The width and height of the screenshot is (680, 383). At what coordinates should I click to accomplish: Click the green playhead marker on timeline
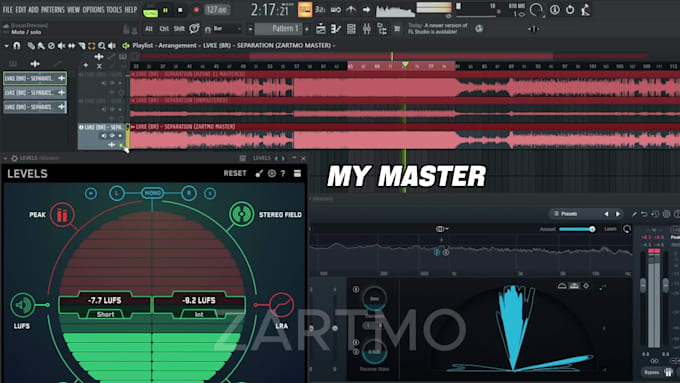pos(405,65)
